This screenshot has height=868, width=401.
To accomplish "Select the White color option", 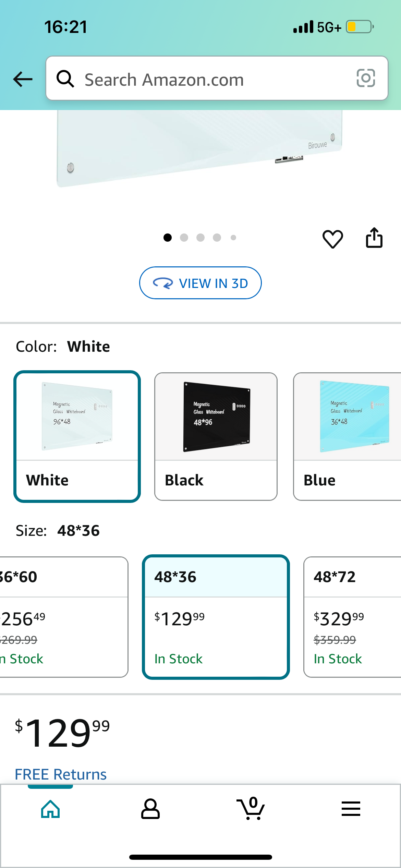I will click(x=77, y=436).
